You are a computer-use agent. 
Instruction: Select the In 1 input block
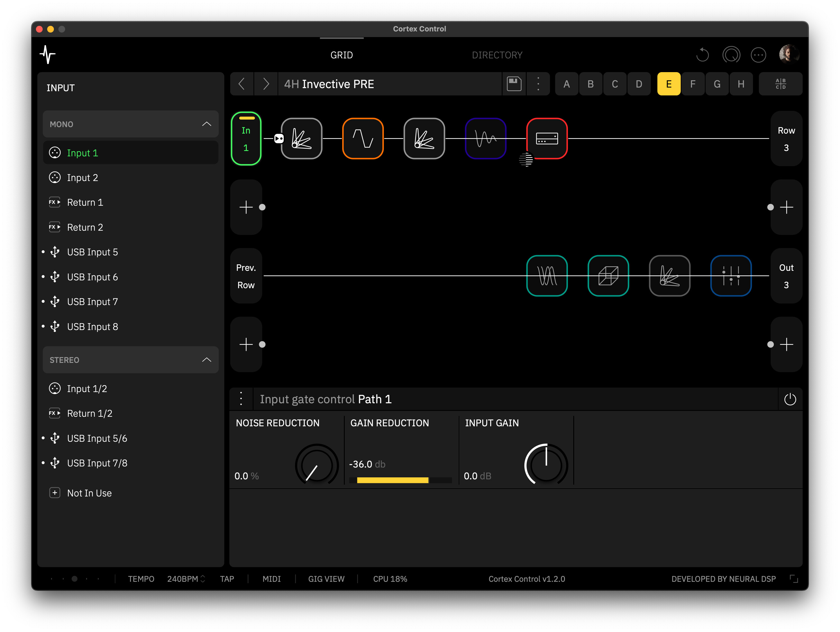[246, 139]
